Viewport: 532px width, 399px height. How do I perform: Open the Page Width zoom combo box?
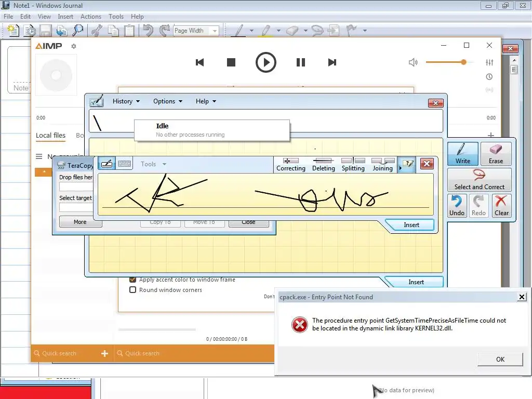[196, 31]
